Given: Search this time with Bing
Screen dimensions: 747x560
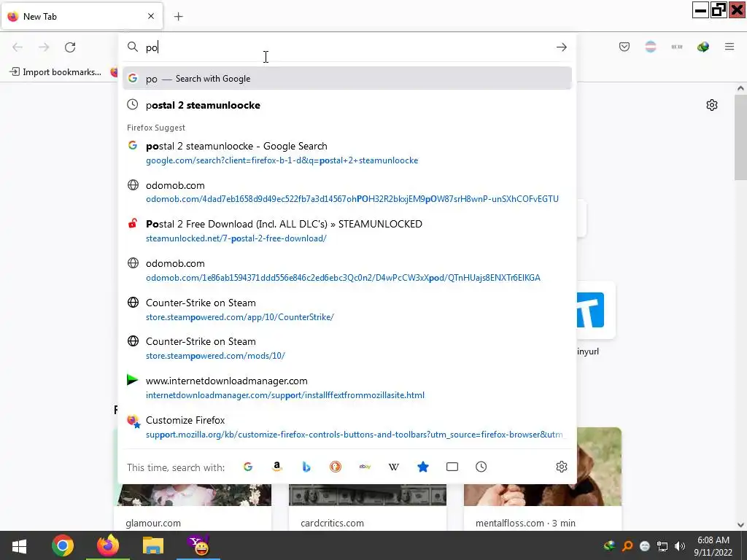Looking at the screenshot, I should point(306,467).
